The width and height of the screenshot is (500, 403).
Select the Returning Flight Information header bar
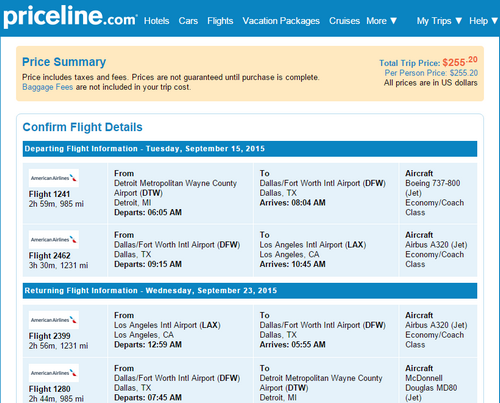tap(250, 291)
